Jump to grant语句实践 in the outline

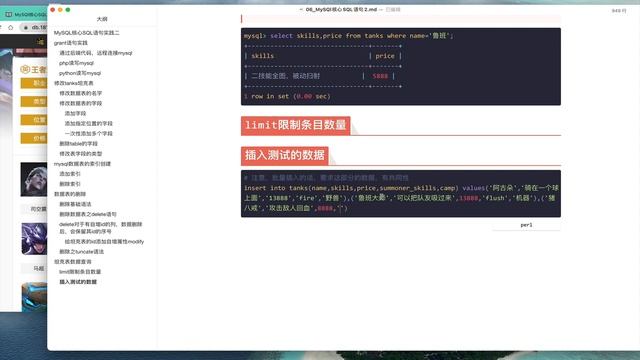(x=71, y=43)
